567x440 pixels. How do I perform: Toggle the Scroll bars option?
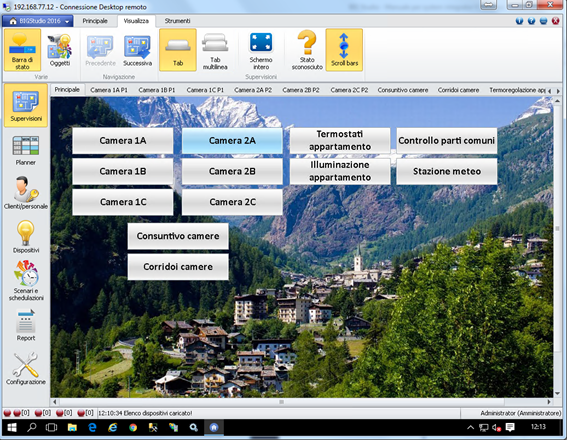tap(344, 50)
